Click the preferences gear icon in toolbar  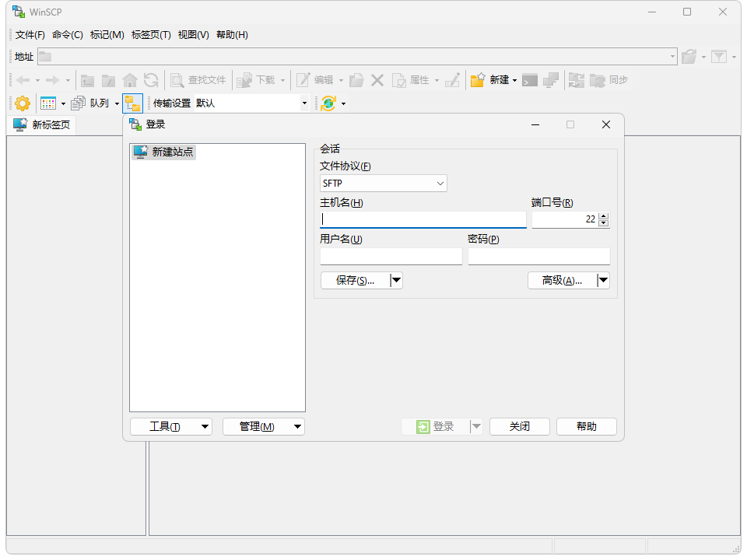coord(23,103)
